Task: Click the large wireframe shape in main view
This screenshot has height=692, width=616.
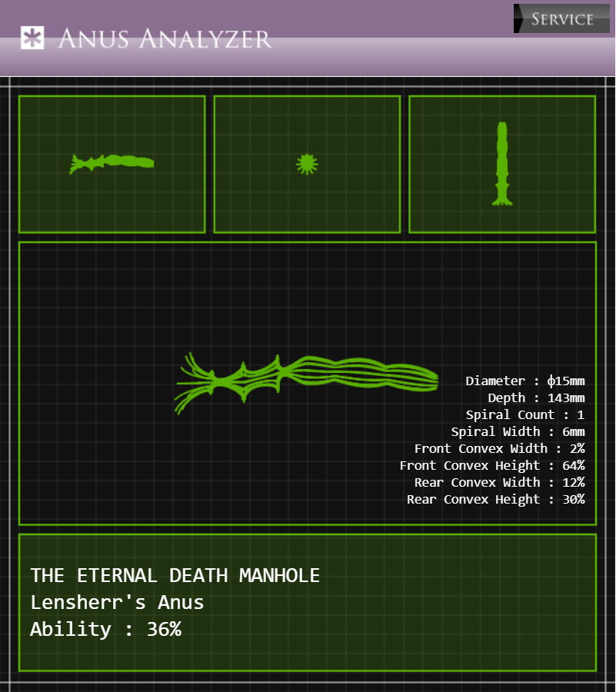Action: click(x=306, y=383)
